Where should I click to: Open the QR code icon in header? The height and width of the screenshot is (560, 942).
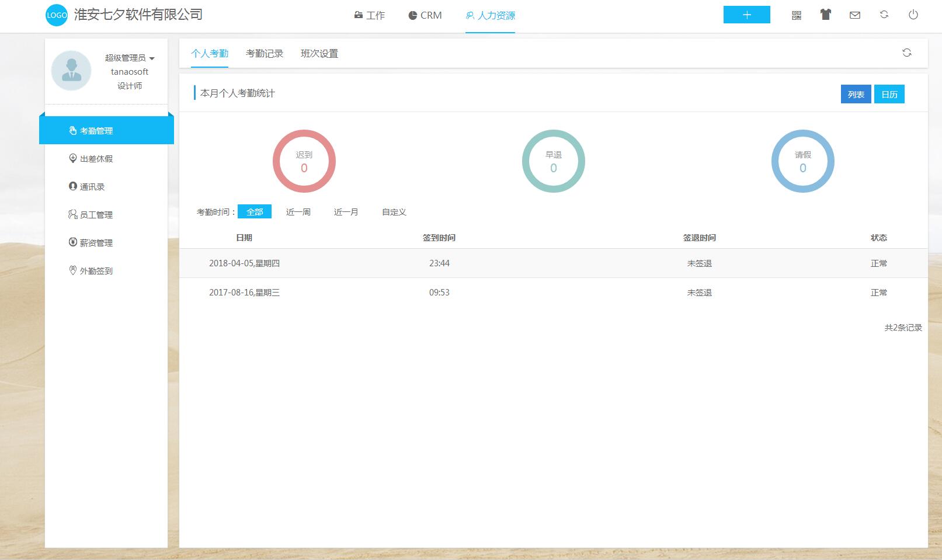[796, 15]
